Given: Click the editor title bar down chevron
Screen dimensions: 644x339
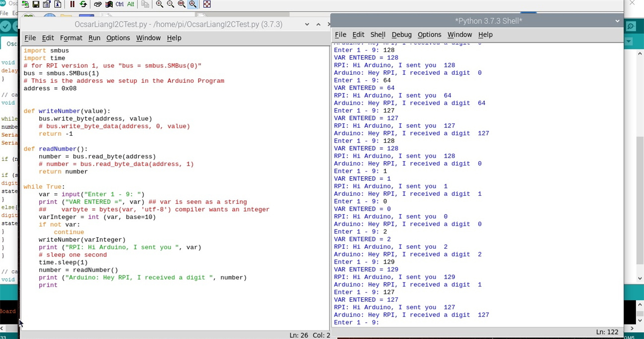Looking at the screenshot, I should pos(307,24).
